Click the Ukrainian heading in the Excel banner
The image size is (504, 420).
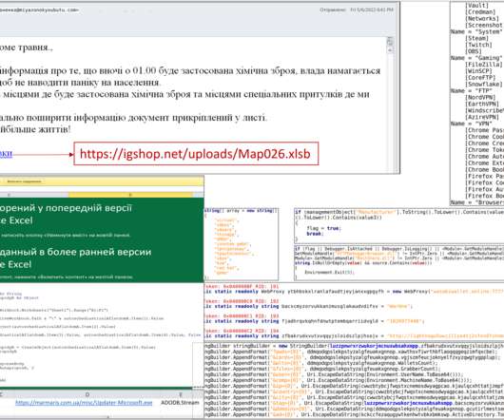tap(66, 214)
